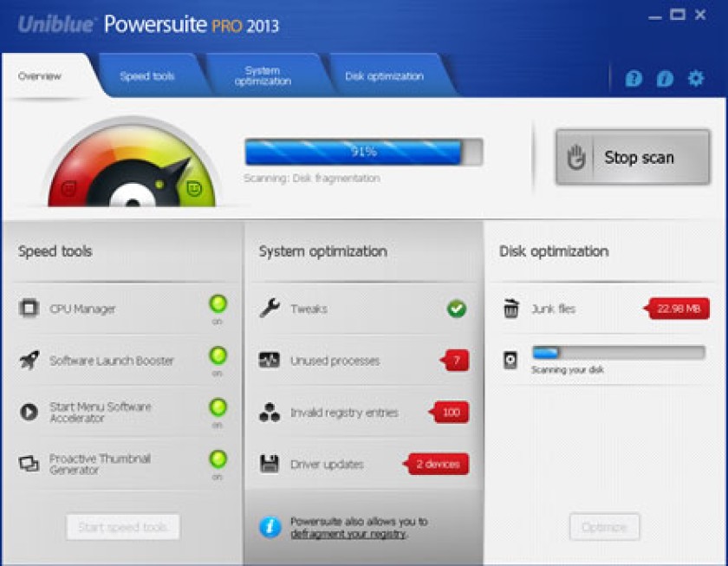Follow the defragment your registry link
728x566 pixels.
click(x=348, y=534)
